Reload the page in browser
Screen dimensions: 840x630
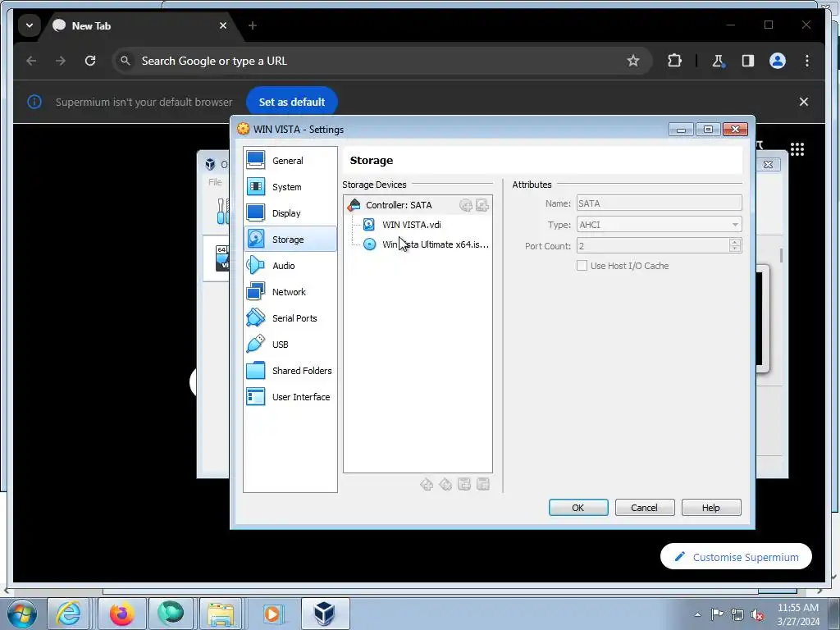pyautogui.click(x=90, y=61)
